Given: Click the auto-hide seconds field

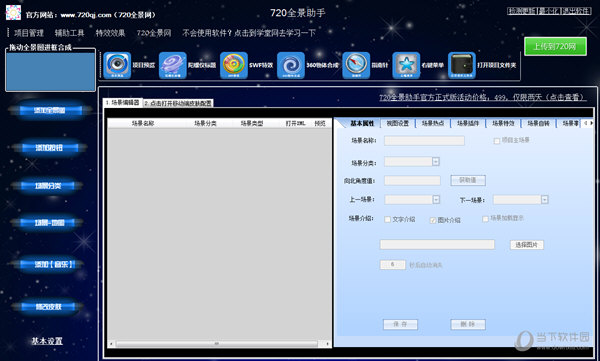Looking at the screenshot, I should click(x=393, y=265).
